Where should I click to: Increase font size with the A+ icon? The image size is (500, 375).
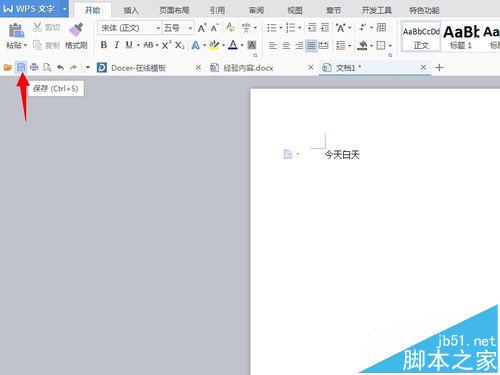202,28
